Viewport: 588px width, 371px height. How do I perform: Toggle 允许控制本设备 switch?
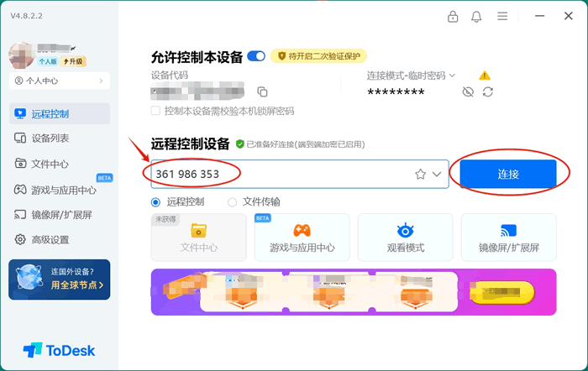256,57
